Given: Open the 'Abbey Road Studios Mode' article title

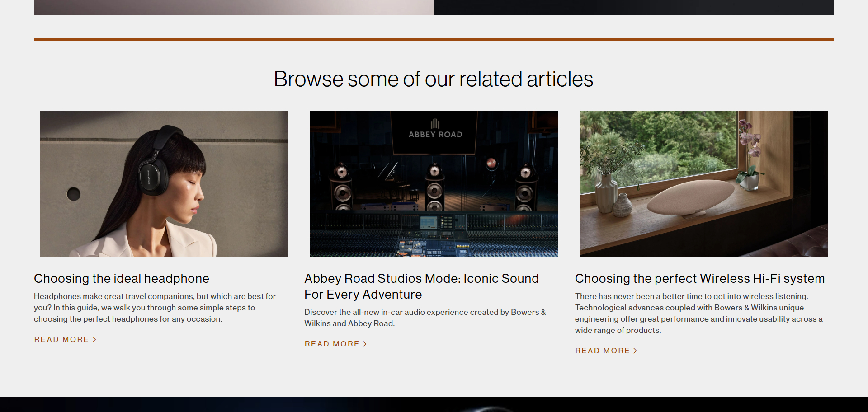Looking at the screenshot, I should 421,286.
